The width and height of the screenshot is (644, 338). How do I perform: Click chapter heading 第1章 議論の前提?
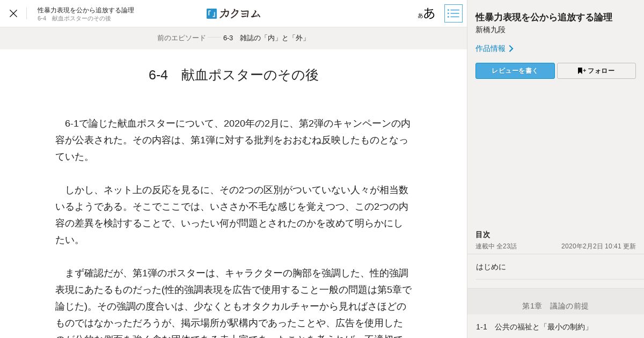555,306
